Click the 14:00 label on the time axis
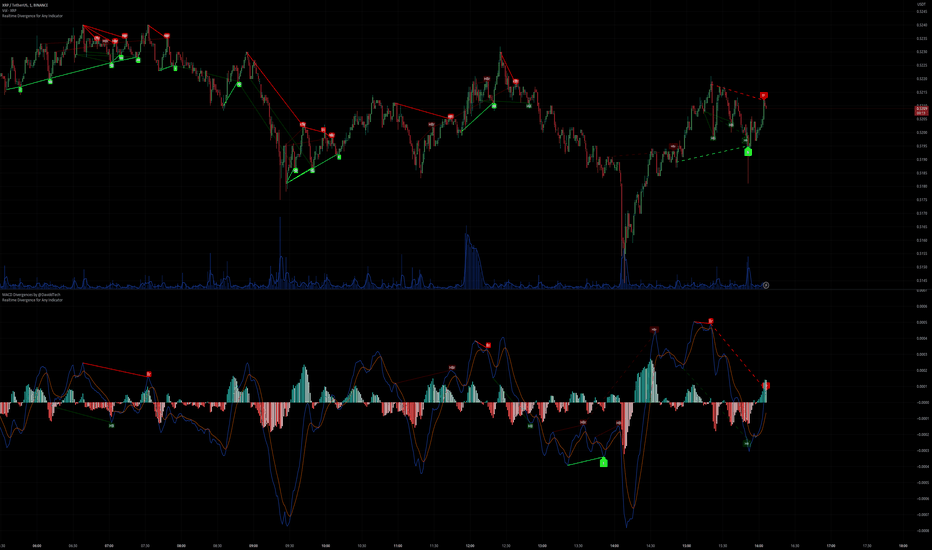Viewport: 932px width, 550px height. click(x=615, y=545)
